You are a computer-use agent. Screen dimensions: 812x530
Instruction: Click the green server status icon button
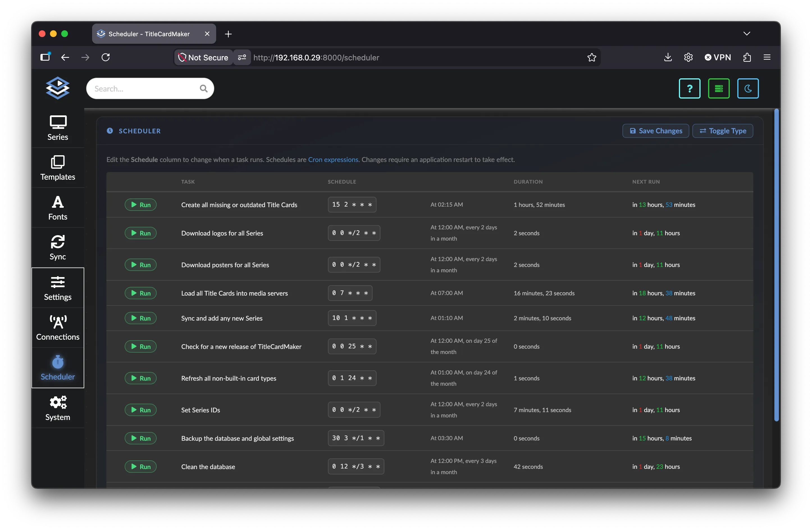click(x=719, y=89)
